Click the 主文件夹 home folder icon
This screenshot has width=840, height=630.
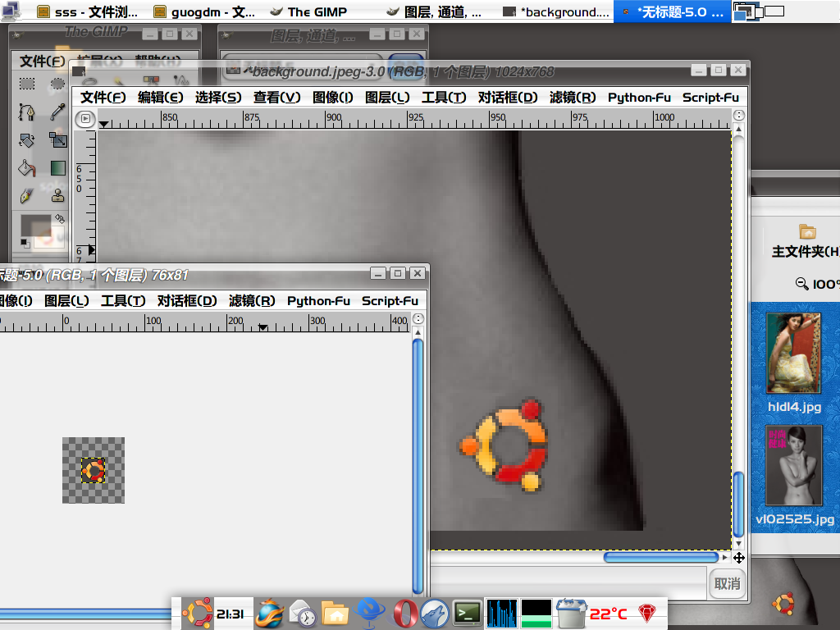[x=807, y=231]
